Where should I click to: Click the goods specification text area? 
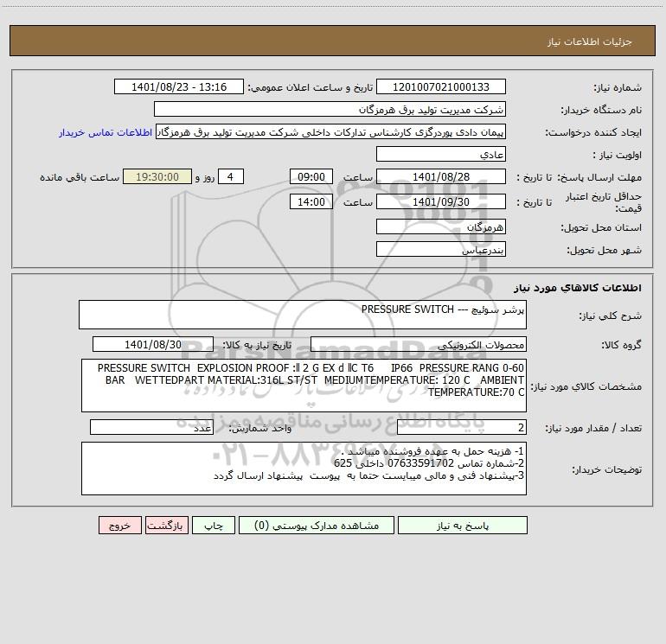coord(304,386)
